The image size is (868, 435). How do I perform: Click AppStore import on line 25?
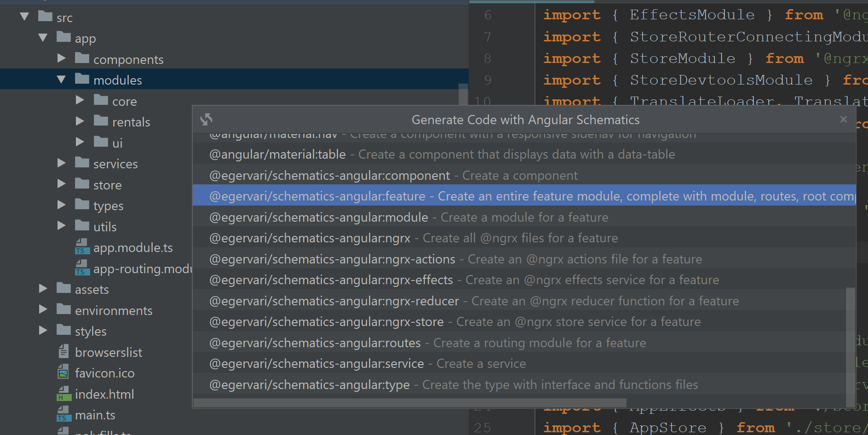(706, 428)
